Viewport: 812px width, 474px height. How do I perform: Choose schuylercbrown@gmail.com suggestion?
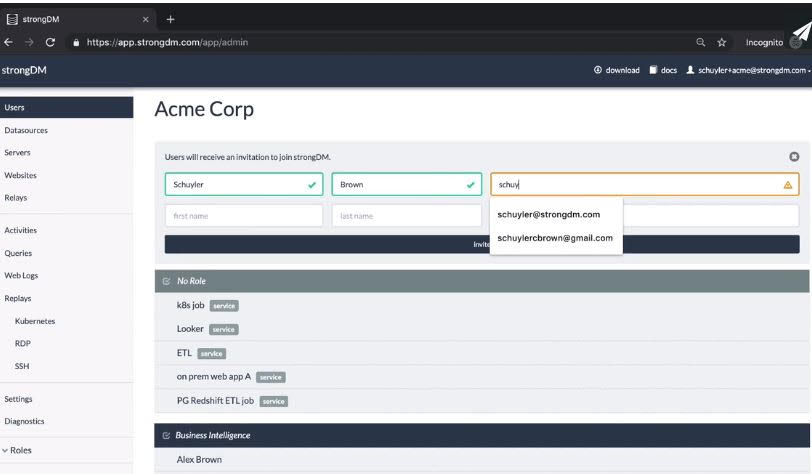555,238
